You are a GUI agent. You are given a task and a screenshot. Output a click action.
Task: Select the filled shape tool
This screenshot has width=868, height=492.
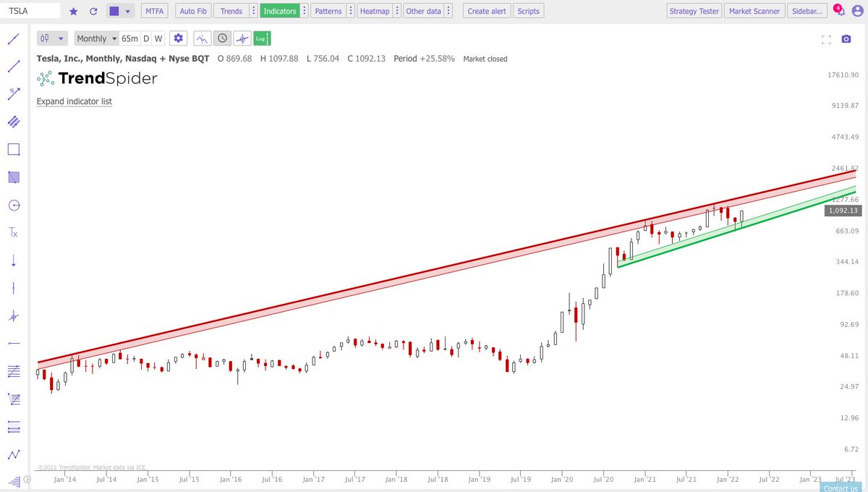13,177
